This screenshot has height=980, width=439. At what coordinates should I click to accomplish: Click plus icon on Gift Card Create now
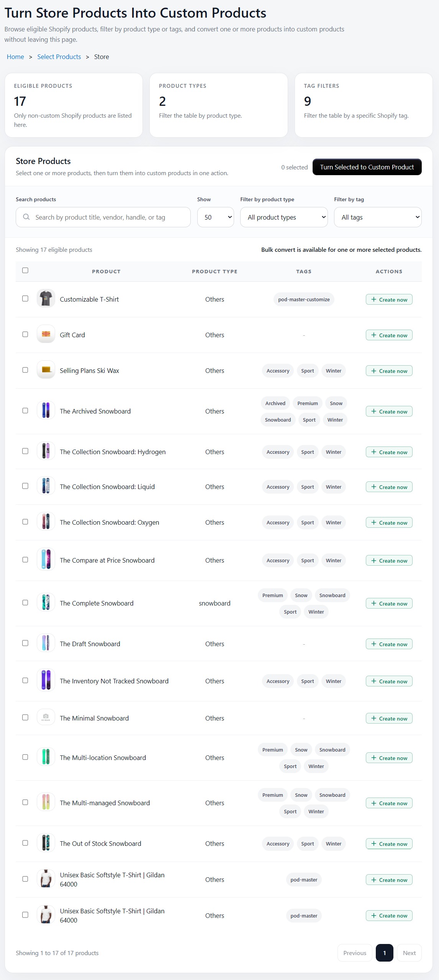coord(373,335)
